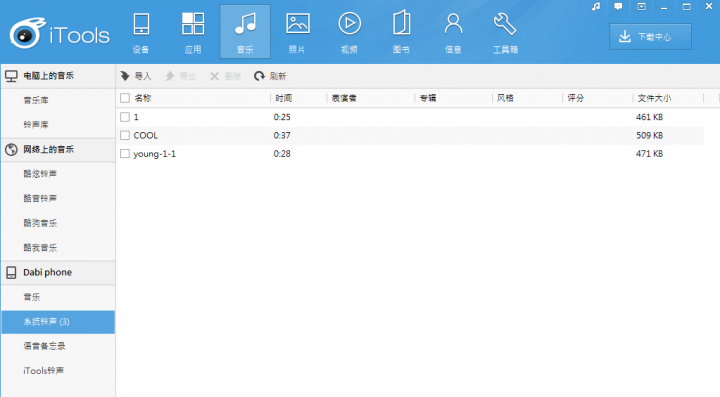Click the 461 KB file size
The width and height of the screenshot is (720, 397).
point(649,117)
